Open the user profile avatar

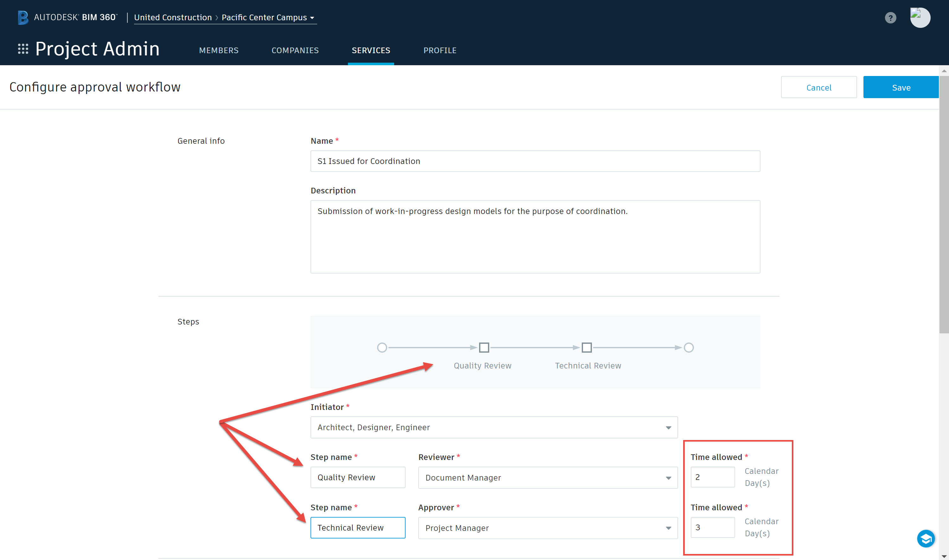point(920,18)
